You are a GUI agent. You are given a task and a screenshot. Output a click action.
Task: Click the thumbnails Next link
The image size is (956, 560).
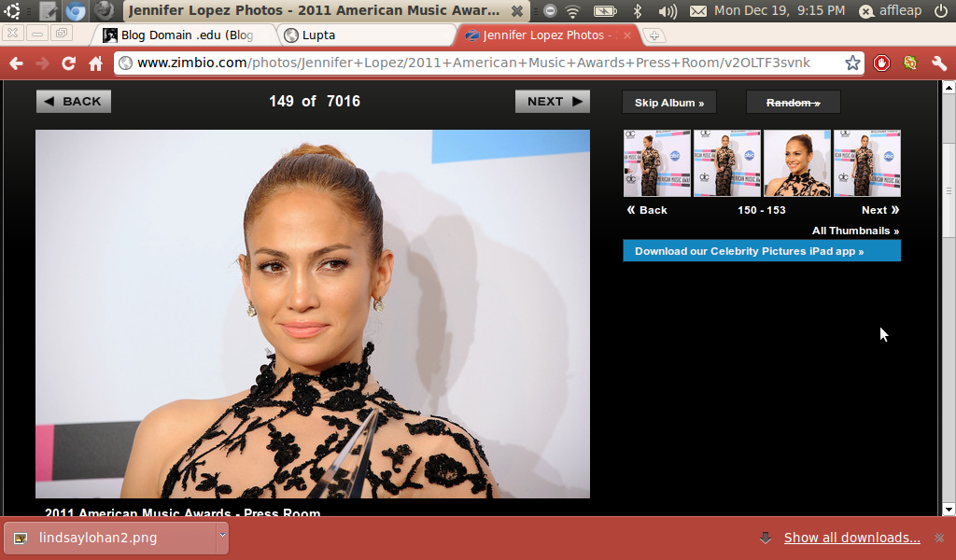click(x=880, y=210)
